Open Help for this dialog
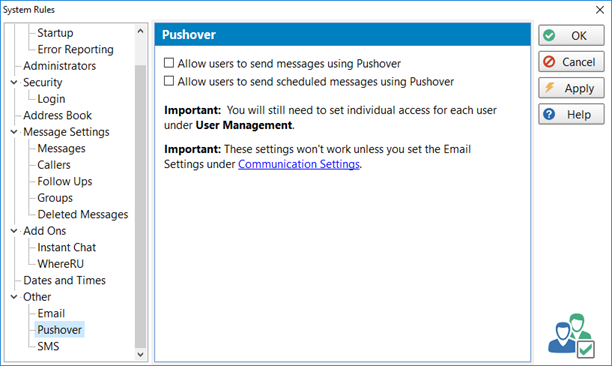612x366 pixels. coord(571,114)
